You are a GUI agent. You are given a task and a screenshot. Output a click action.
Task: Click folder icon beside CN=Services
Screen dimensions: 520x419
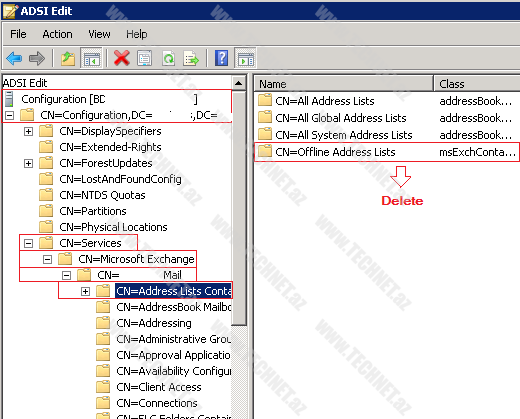point(46,243)
